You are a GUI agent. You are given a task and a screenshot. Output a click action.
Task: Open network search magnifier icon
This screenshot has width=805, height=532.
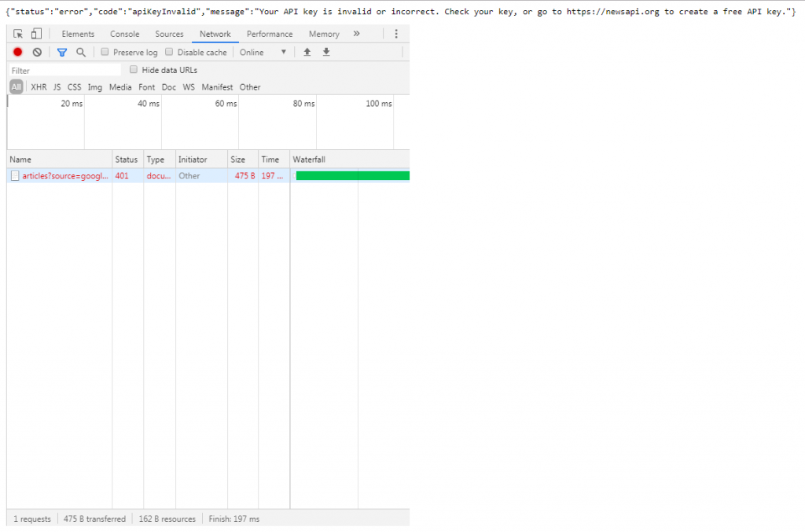pos(81,53)
